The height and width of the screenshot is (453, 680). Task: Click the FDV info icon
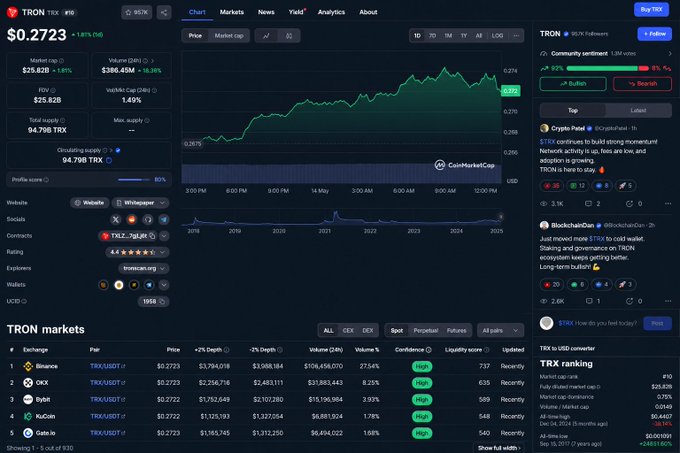point(53,90)
